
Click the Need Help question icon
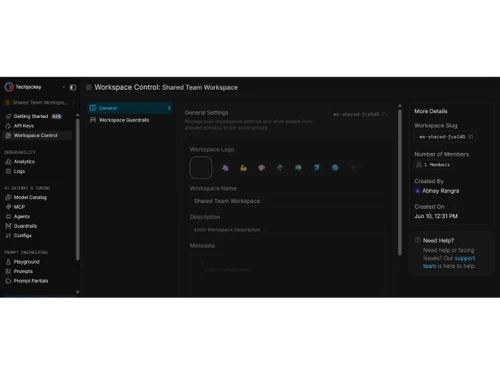coord(417,240)
